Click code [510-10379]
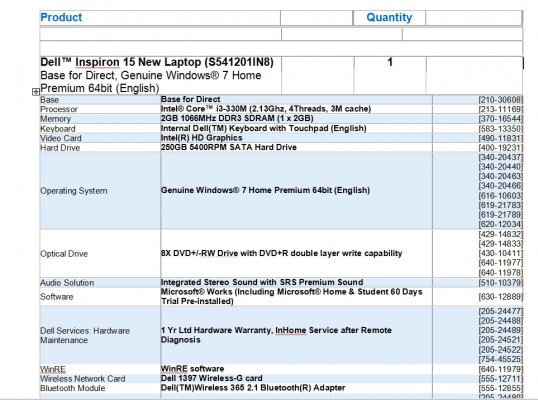 click(501, 283)
